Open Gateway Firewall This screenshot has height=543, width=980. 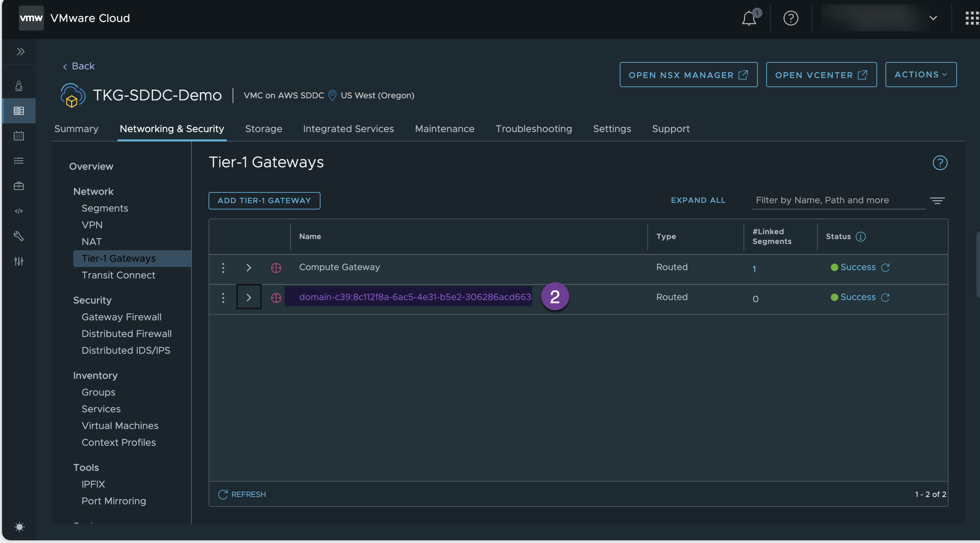(x=121, y=317)
